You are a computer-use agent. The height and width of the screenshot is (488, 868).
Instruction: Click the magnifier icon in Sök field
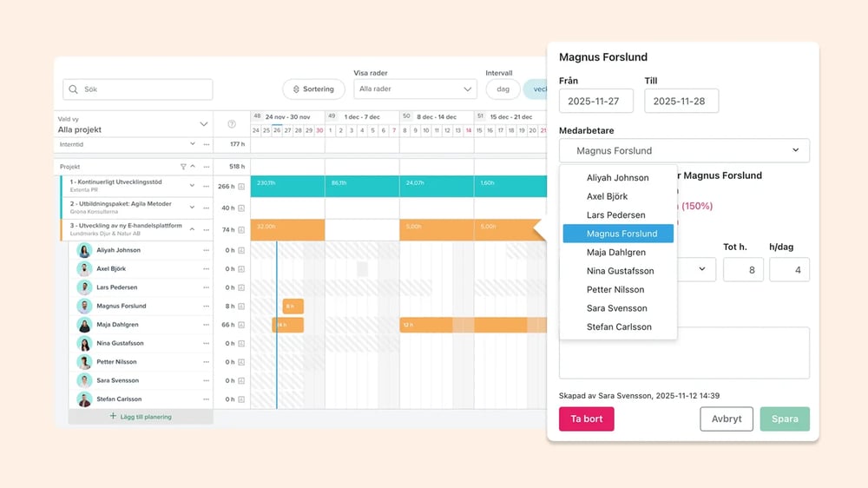pyautogui.click(x=73, y=89)
